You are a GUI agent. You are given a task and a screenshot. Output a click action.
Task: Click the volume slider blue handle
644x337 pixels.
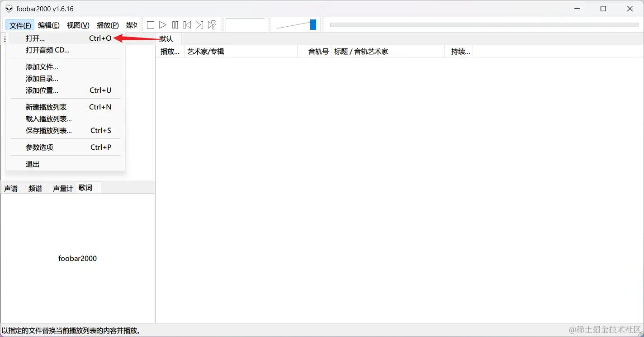pos(313,25)
